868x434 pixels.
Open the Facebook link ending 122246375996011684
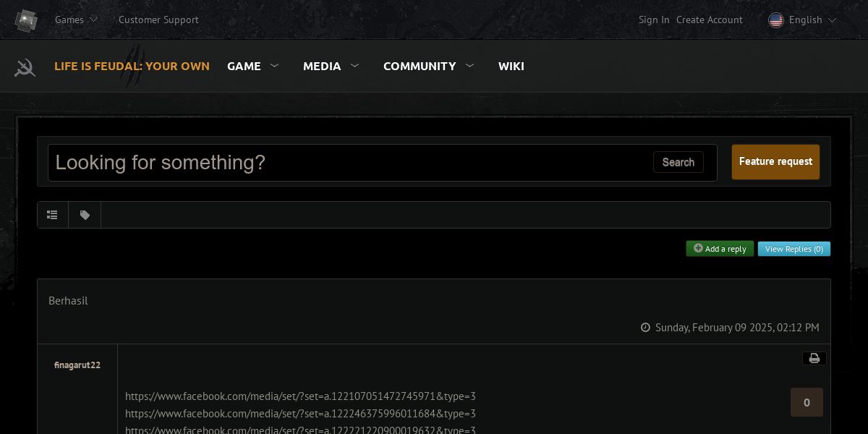pos(300,414)
